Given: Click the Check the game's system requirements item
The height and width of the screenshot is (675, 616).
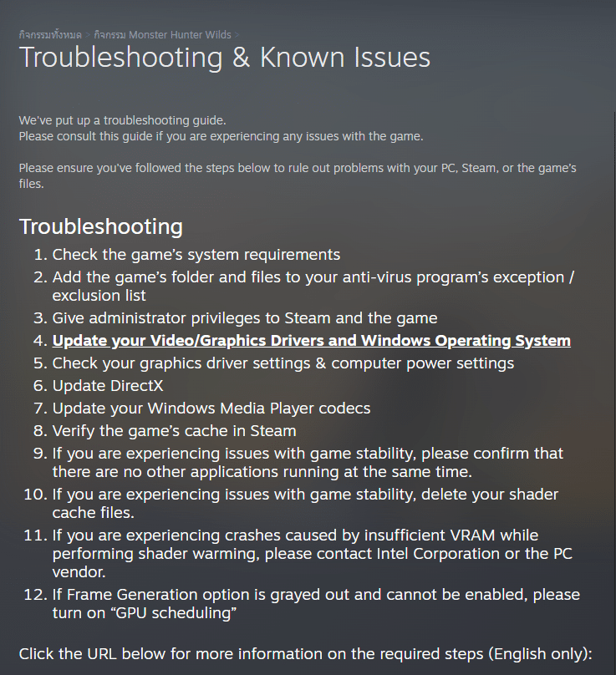Looking at the screenshot, I should pos(196,255).
